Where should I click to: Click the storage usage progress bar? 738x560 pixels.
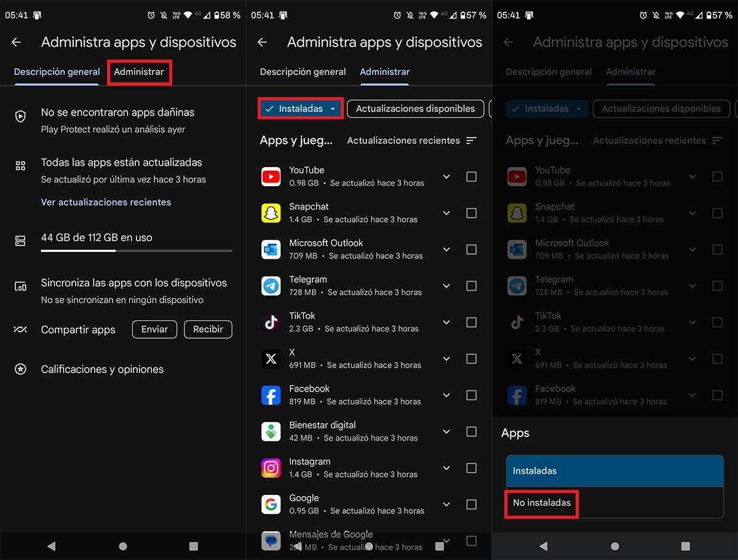coord(137,251)
